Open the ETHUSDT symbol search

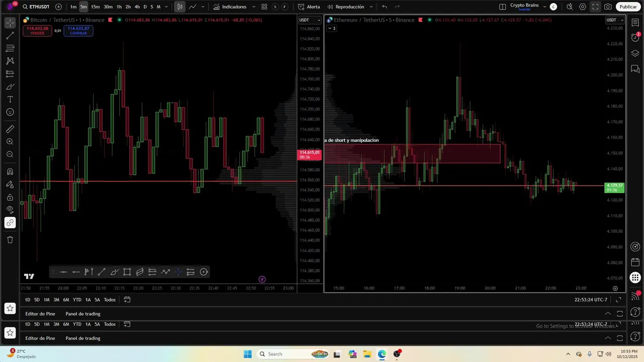pyautogui.click(x=35, y=7)
